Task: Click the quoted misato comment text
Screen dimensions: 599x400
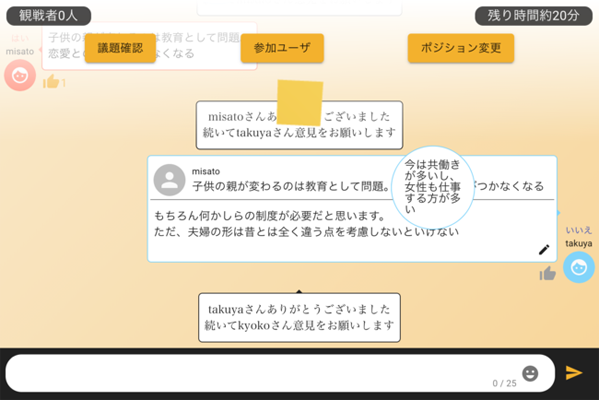Action: pyautogui.click(x=367, y=186)
